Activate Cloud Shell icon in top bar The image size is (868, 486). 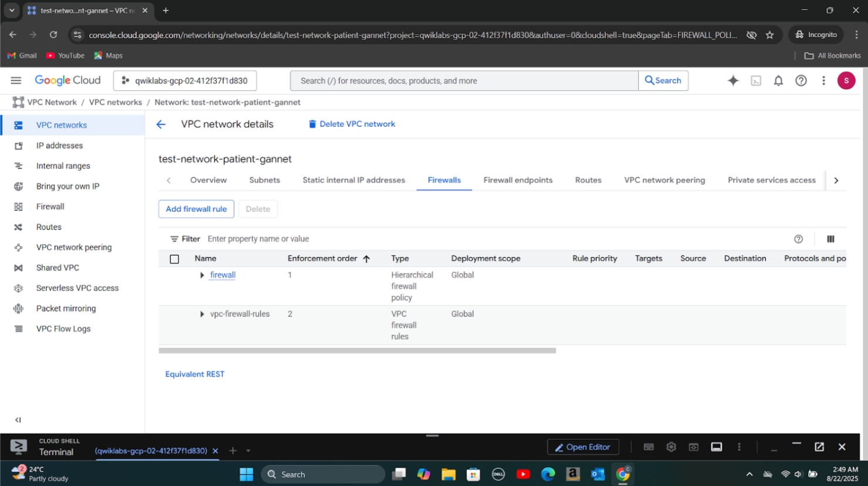[x=756, y=81]
